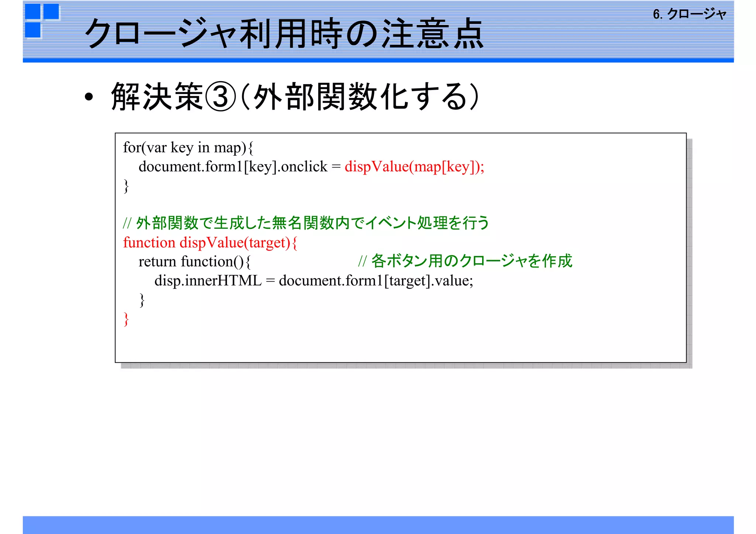The height and width of the screenshot is (534, 756).
Task: Click the red function dispValue(target){ line
Action: click(210, 243)
